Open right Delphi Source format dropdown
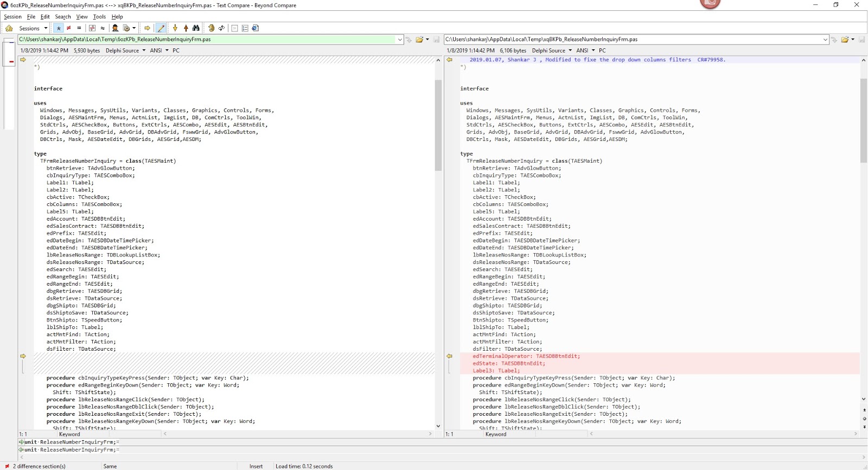 click(552, 50)
